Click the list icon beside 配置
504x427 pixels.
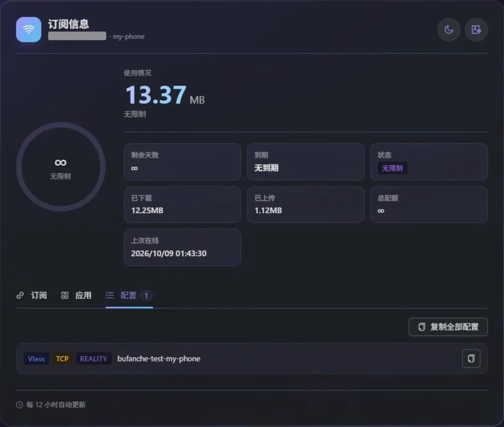pos(110,296)
